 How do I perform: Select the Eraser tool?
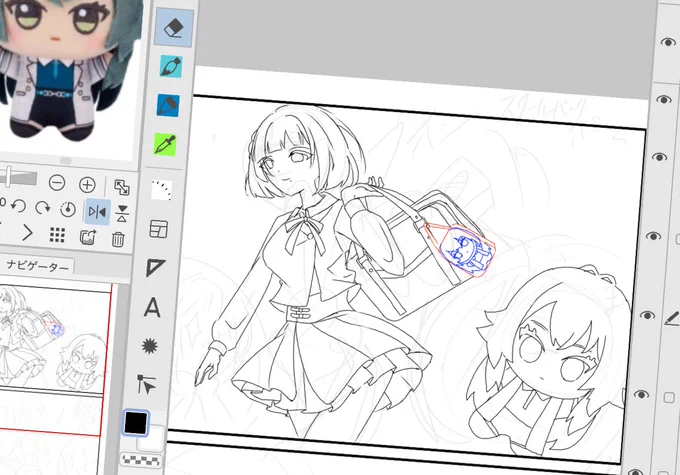click(174, 28)
